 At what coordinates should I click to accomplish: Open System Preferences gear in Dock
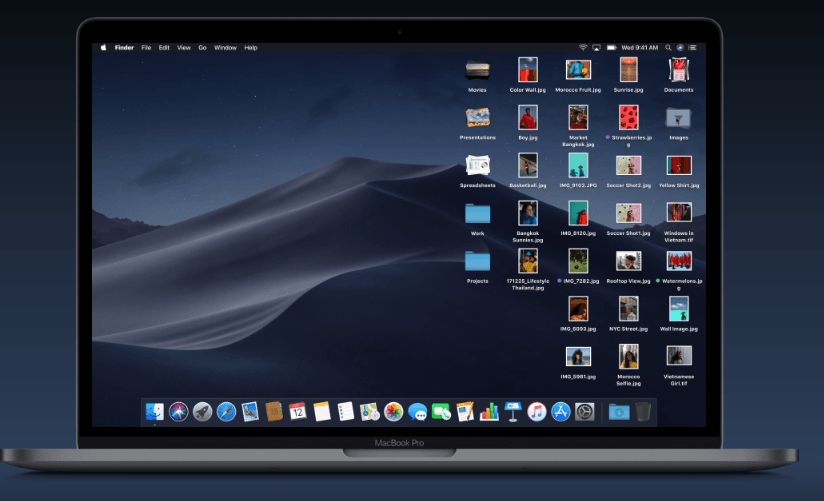[585, 411]
